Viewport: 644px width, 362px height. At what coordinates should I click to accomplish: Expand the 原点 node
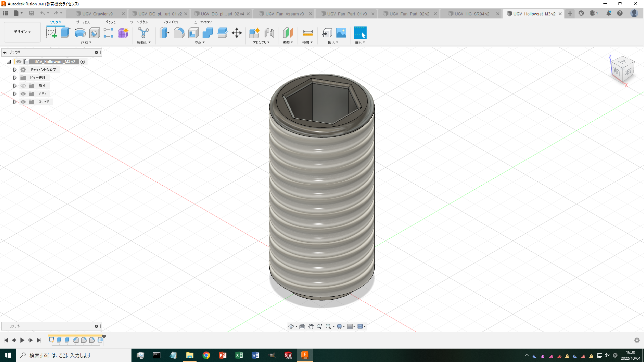click(x=15, y=86)
